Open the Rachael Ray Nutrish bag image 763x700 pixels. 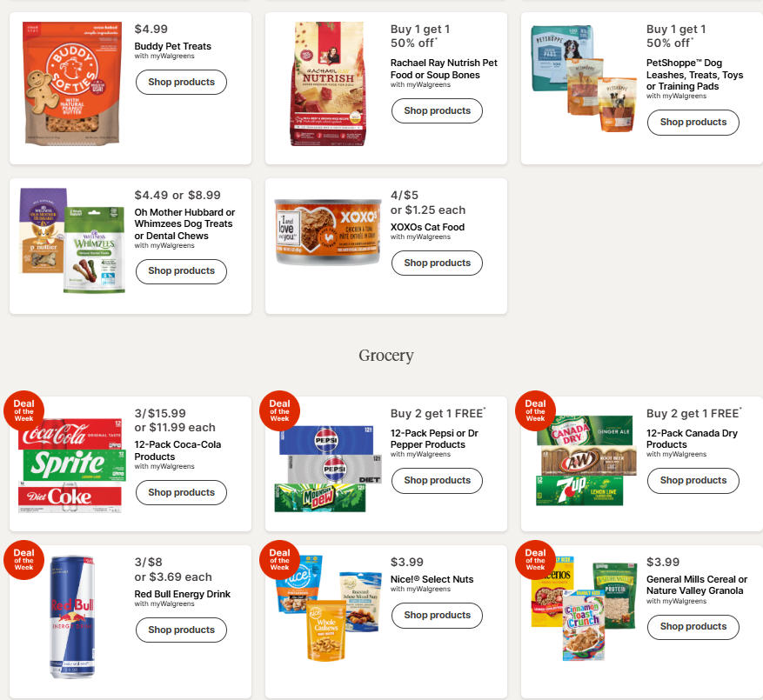(x=326, y=84)
